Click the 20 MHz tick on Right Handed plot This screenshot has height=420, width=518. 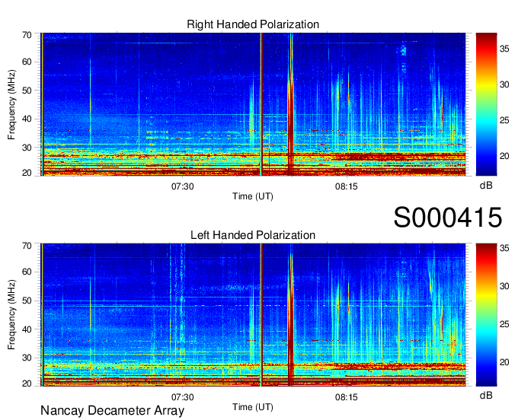(27, 173)
